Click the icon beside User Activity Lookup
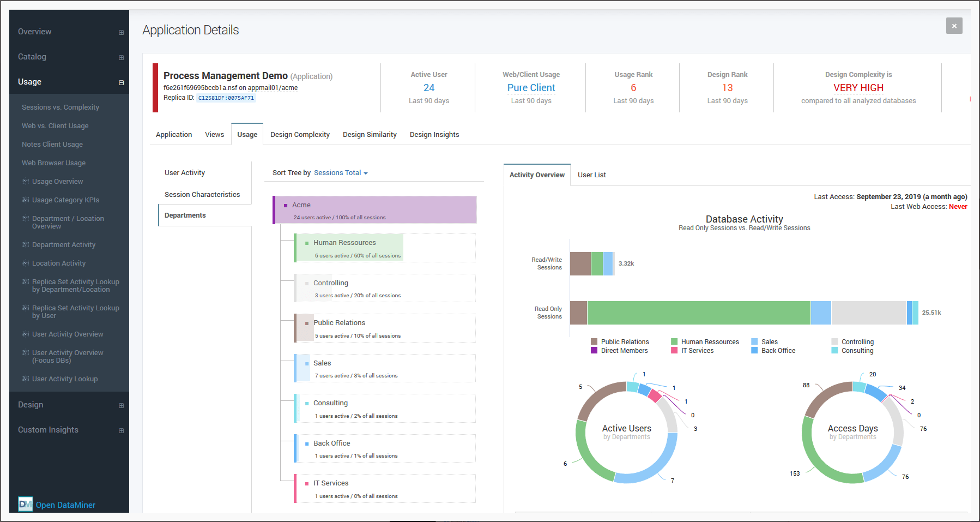Screen dimensions: 980x522 point(26,379)
